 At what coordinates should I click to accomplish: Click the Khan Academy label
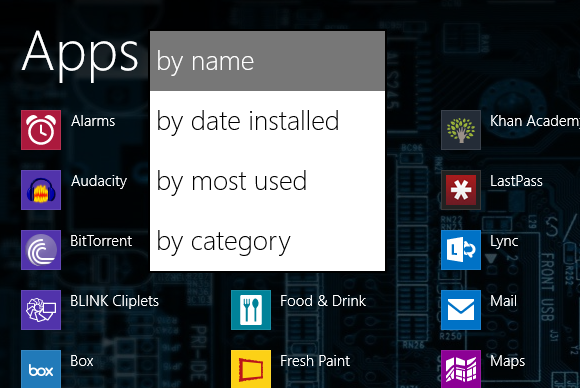[x=535, y=121]
